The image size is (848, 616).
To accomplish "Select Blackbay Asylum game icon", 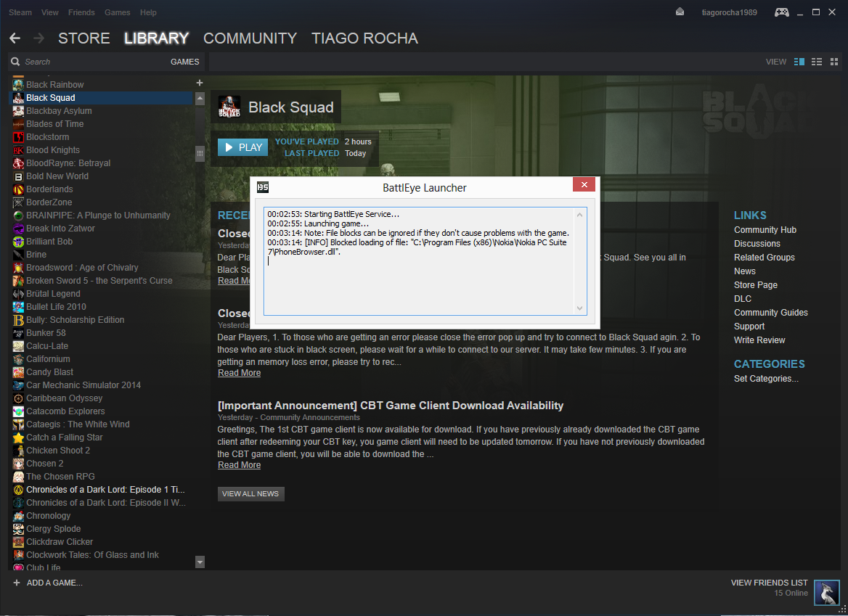I will [18, 111].
